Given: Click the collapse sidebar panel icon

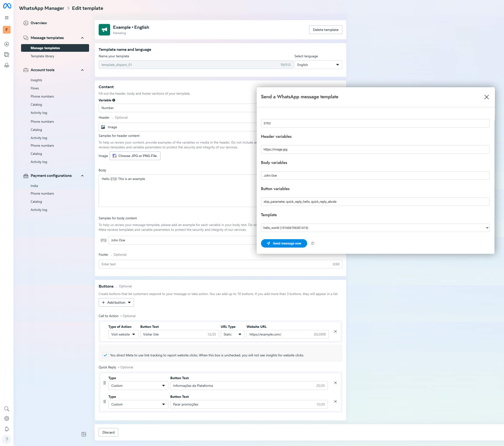Looking at the screenshot, I should coord(84,434).
